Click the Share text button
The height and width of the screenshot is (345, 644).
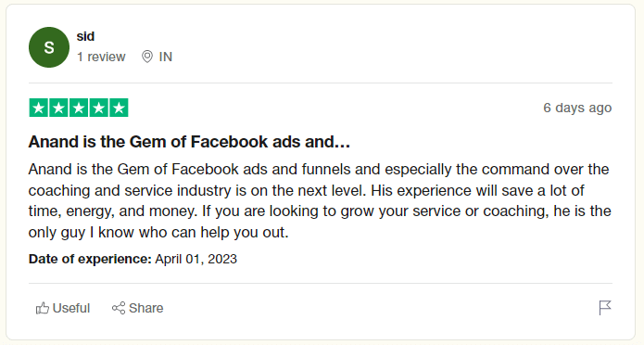tap(145, 308)
